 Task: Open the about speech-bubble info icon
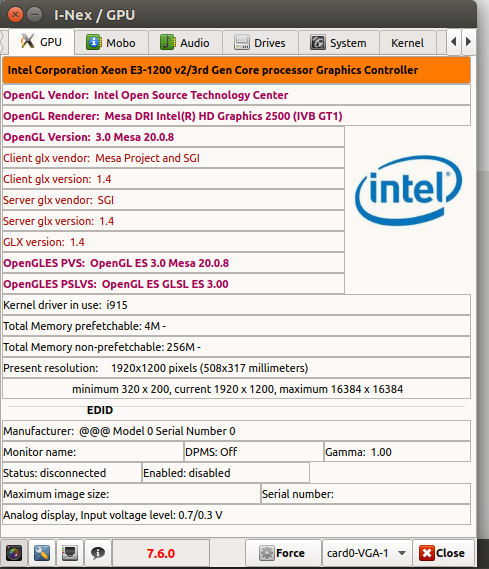point(98,553)
